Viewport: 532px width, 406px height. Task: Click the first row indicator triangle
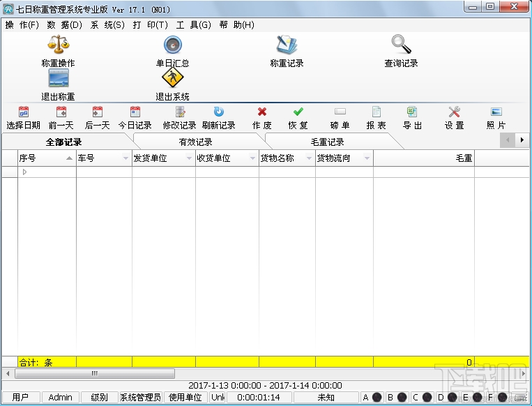click(x=24, y=172)
